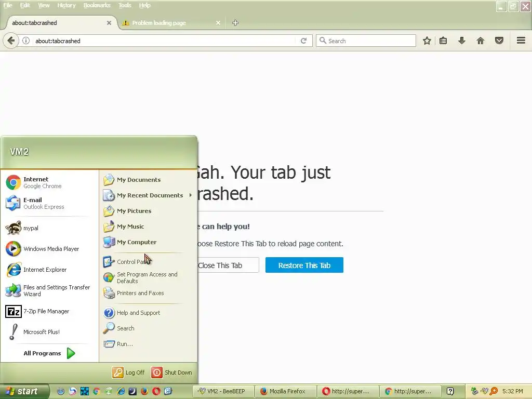The image size is (532, 399).
Task: Open Help and Support
Action: (148, 312)
